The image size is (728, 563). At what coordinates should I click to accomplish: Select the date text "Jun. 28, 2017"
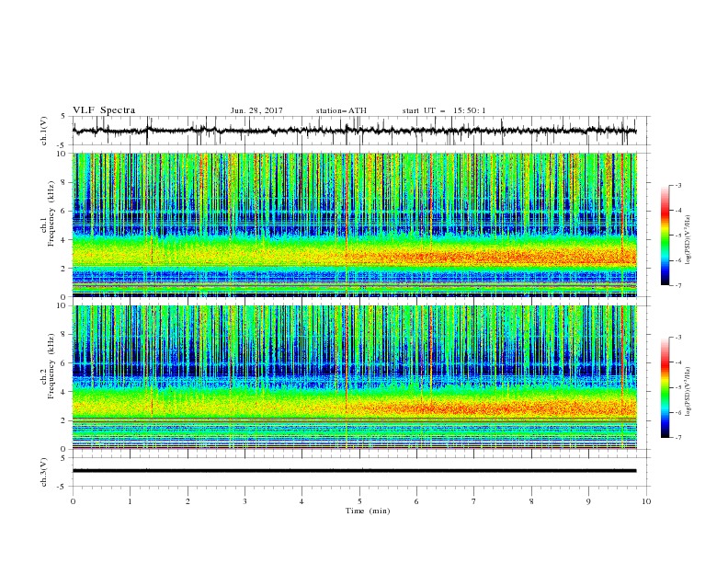(256, 110)
